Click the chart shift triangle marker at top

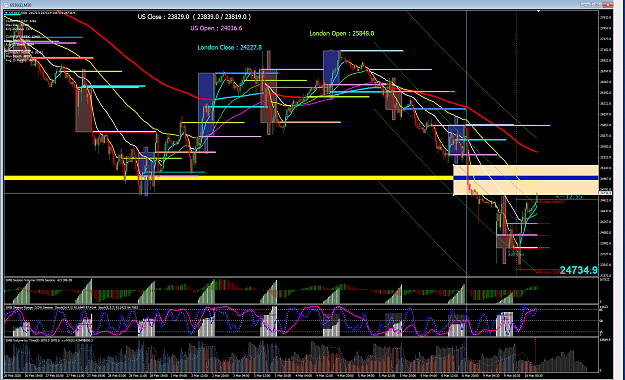click(x=539, y=11)
